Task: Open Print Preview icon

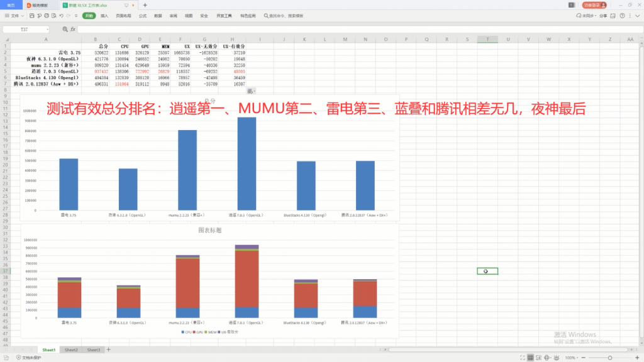Action: pyautogui.click(x=54, y=16)
